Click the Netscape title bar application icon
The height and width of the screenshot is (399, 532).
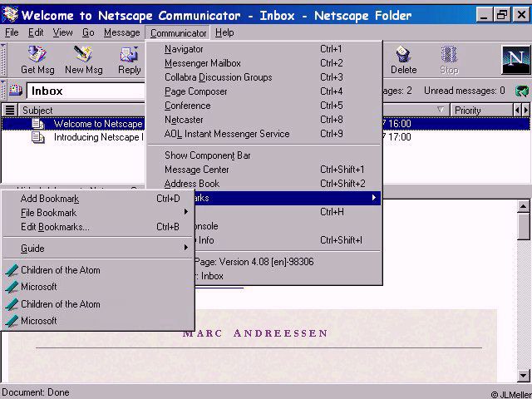pyautogui.click(x=10, y=15)
